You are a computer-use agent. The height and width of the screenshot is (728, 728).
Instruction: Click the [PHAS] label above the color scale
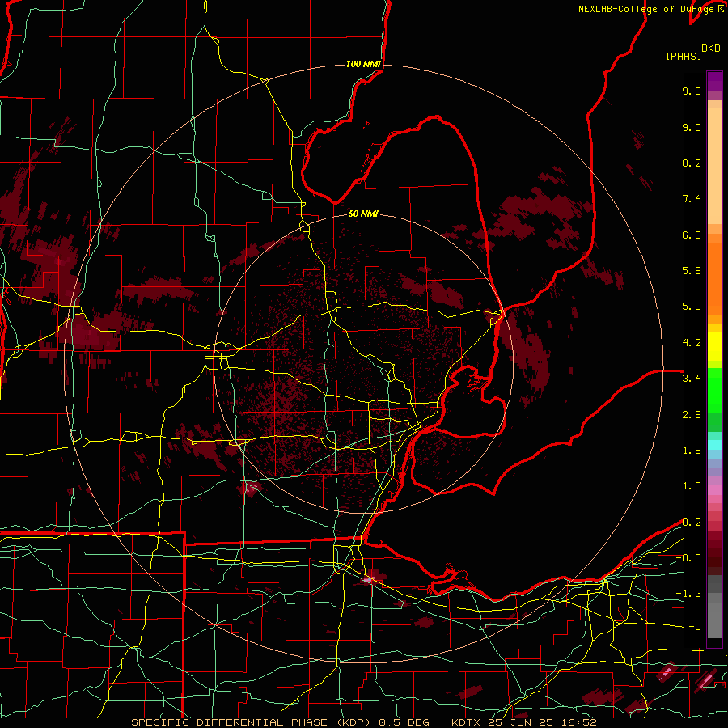[x=684, y=56]
